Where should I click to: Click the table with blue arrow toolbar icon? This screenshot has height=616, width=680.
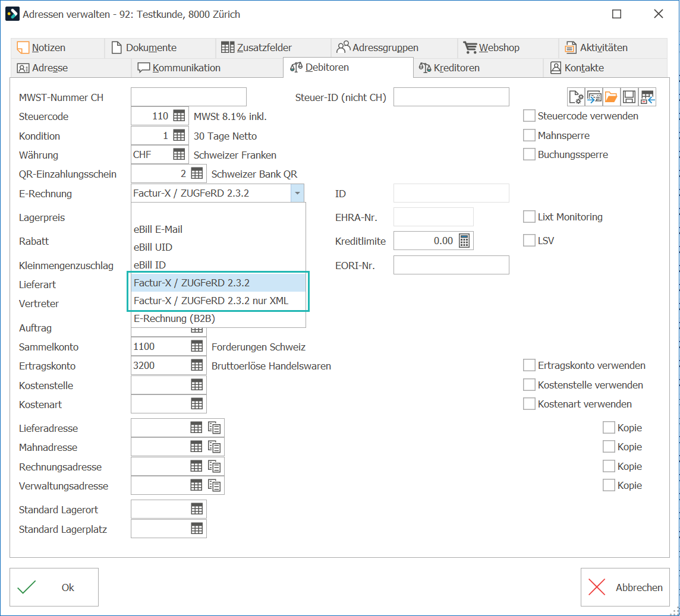(x=647, y=97)
